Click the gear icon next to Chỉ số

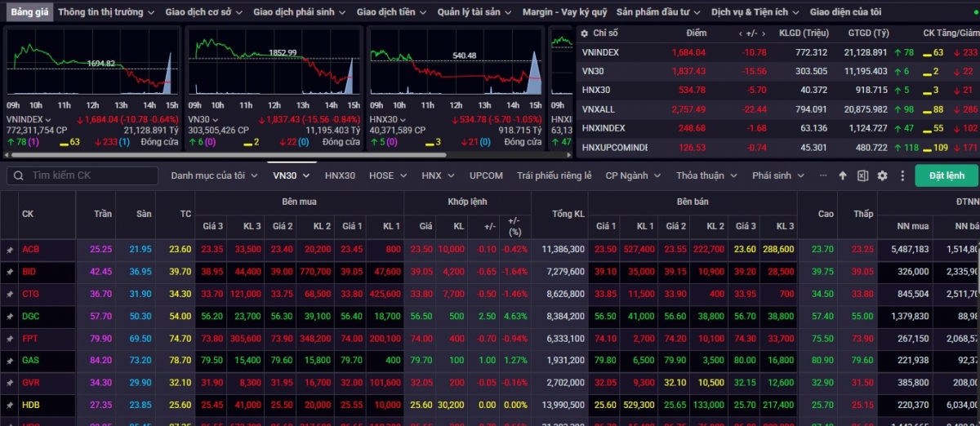pos(584,33)
